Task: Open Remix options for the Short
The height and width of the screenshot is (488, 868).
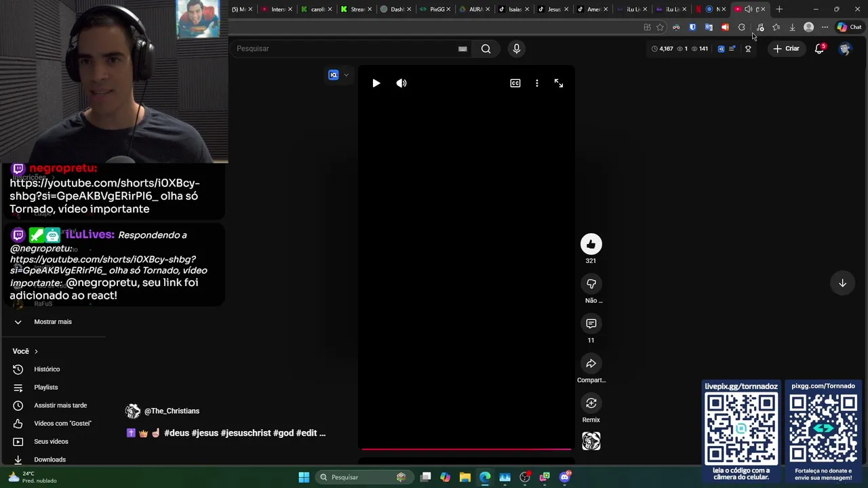Action: pyautogui.click(x=591, y=403)
